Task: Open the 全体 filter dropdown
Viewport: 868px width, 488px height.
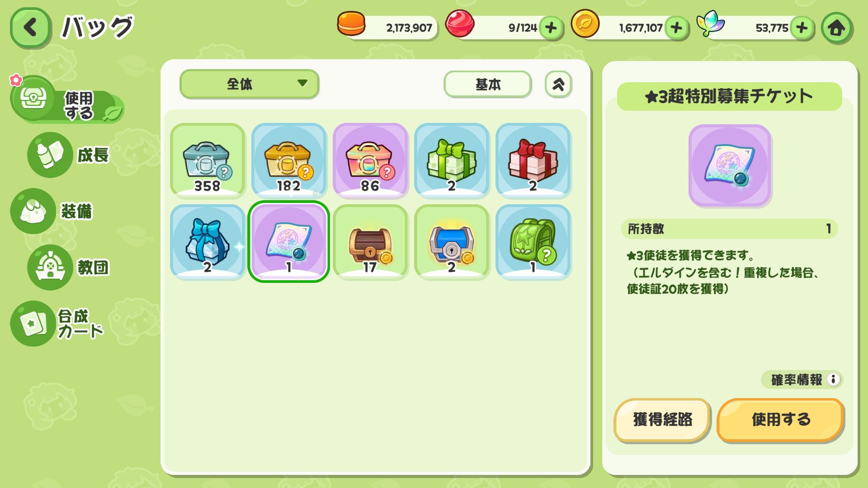Action: (249, 84)
